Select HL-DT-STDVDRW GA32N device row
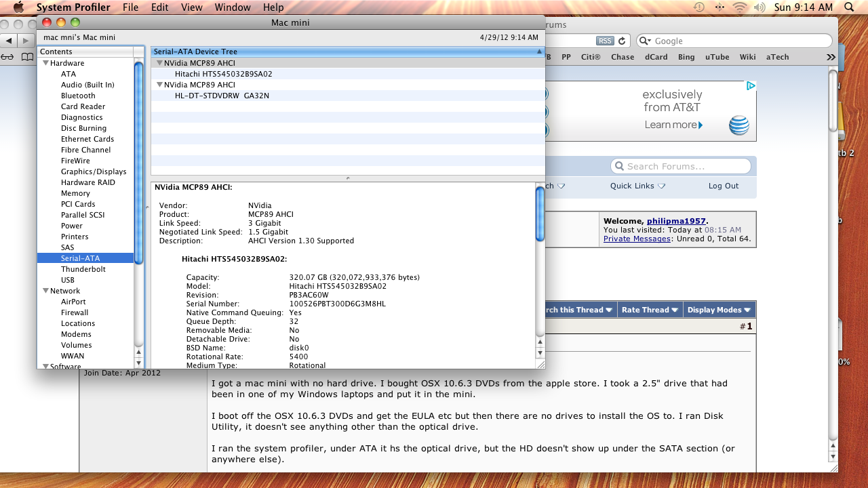Screen dimensions: 868x488 348,96
